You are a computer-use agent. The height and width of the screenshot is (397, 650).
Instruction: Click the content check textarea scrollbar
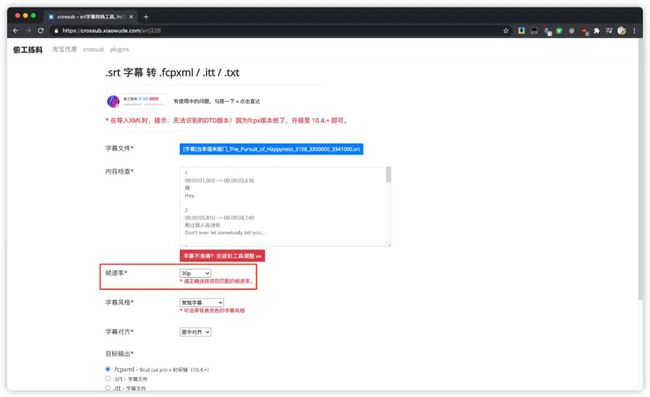pos(388,175)
